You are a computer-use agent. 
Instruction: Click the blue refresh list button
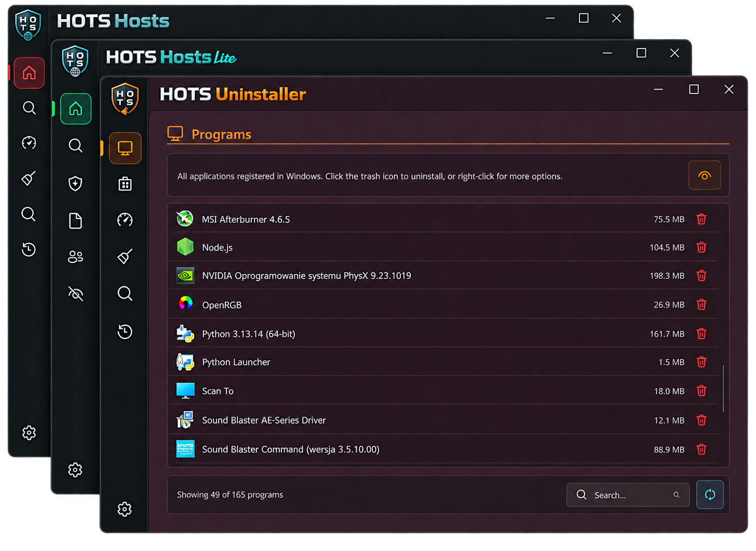pyautogui.click(x=710, y=494)
